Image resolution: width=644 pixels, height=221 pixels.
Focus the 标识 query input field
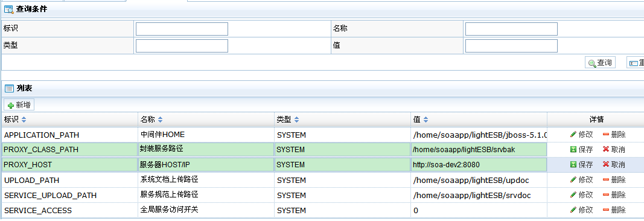pos(182,29)
